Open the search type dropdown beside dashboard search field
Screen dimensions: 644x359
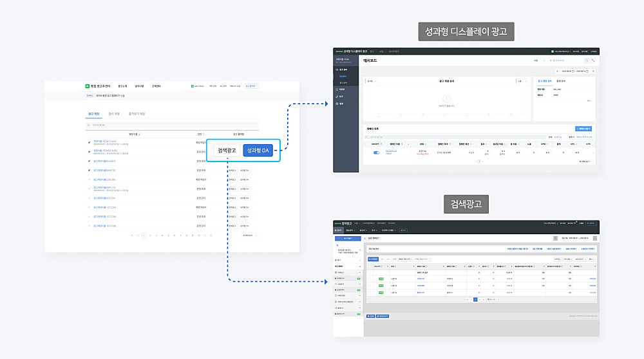[x=539, y=60]
